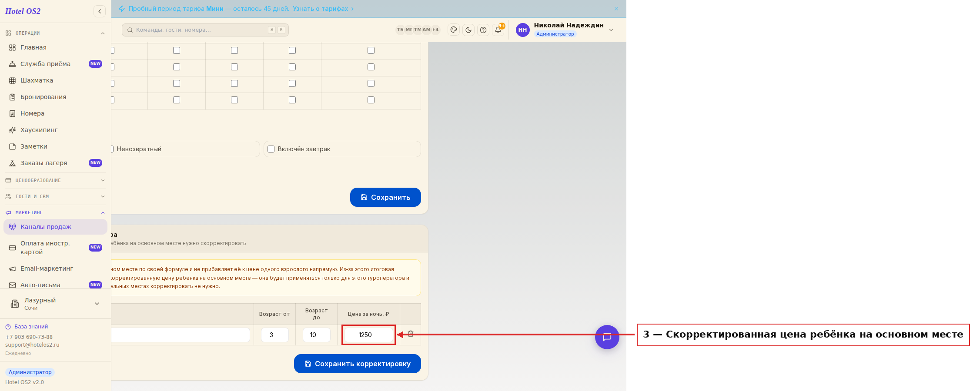Image resolution: width=980 pixels, height=391 pixels.
Task: Collapse the sidebar with arrow button
Action: coord(100,11)
